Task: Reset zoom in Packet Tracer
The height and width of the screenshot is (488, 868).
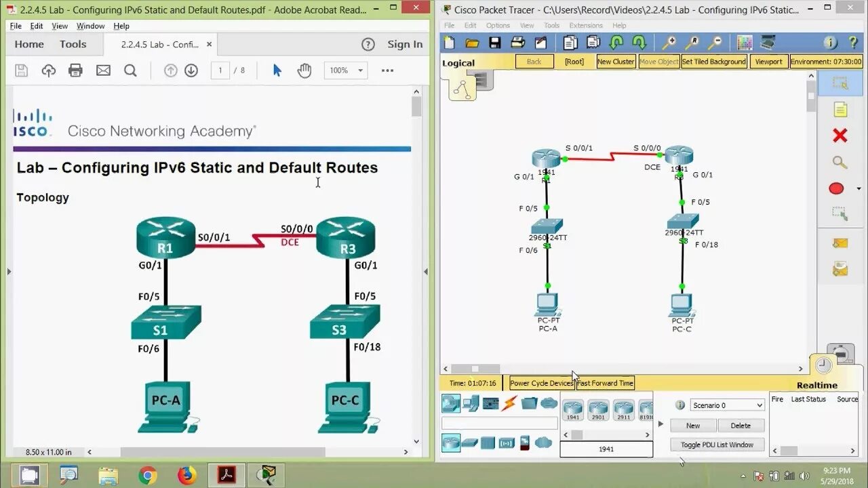Action: tap(692, 43)
